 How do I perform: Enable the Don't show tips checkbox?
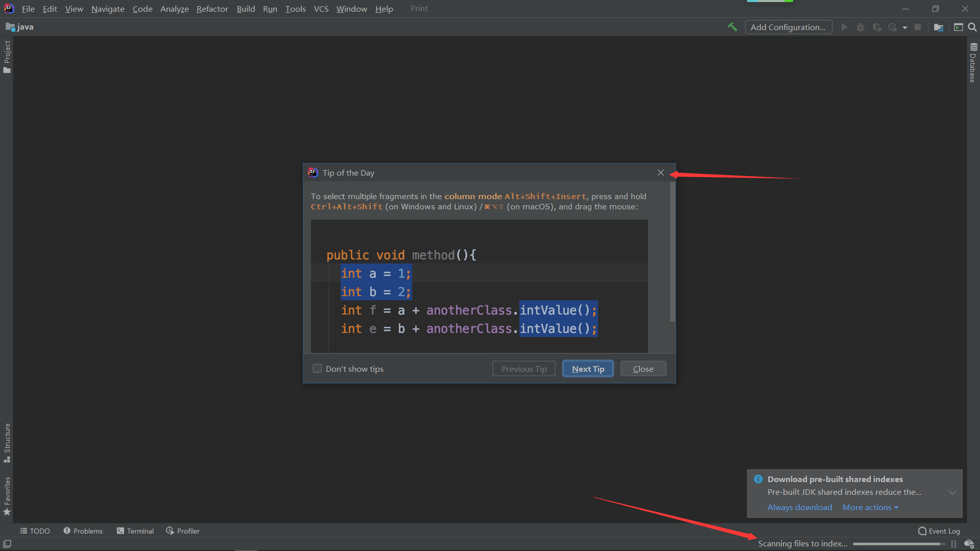317,369
